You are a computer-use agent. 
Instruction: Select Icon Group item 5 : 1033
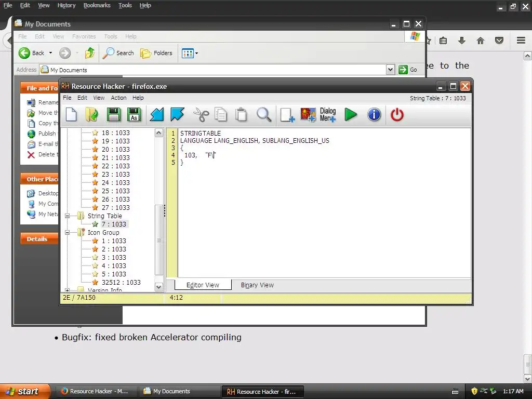(114, 274)
